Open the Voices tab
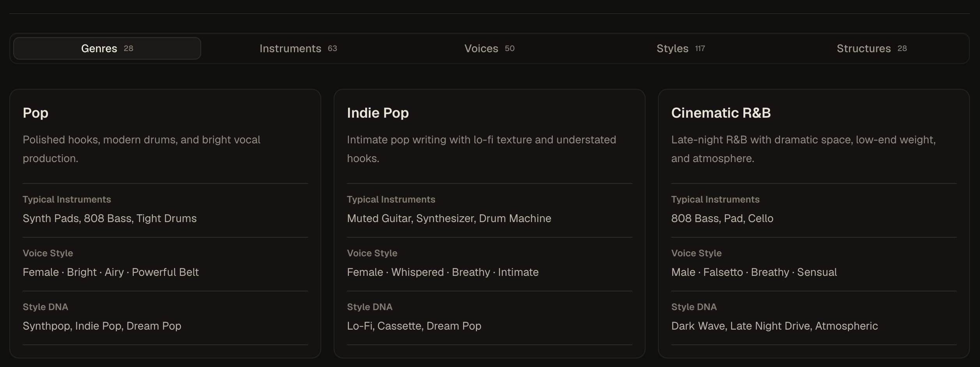 coord(489,48)
